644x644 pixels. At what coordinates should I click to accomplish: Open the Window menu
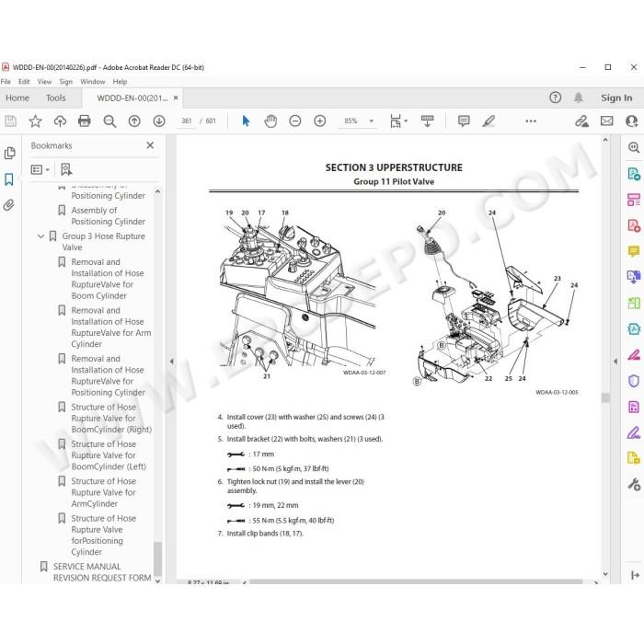(92, 82)
